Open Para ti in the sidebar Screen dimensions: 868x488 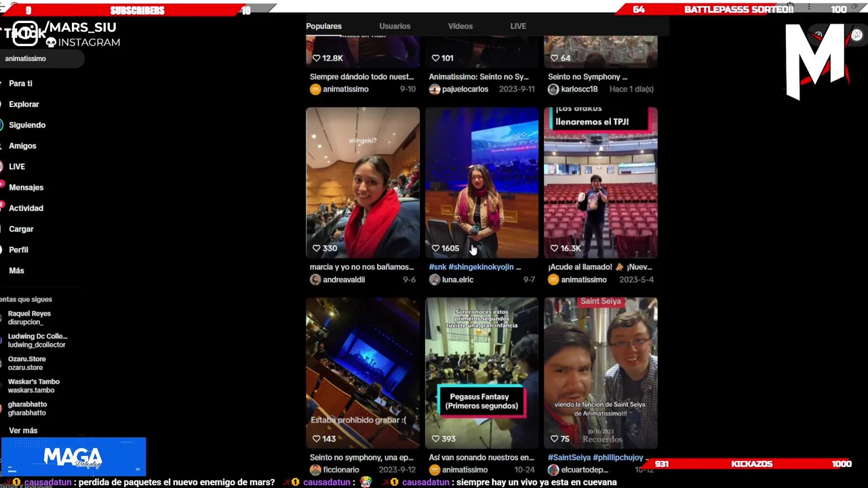coord(20,83)
